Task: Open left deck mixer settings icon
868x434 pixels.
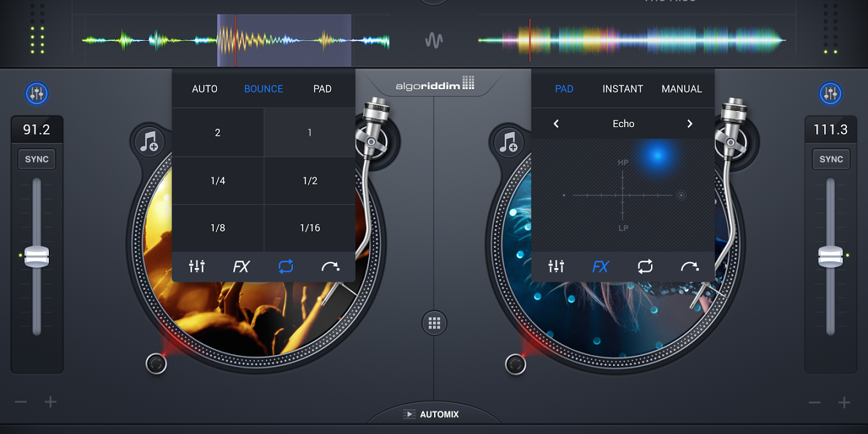Action: click(x=37, y=93)
